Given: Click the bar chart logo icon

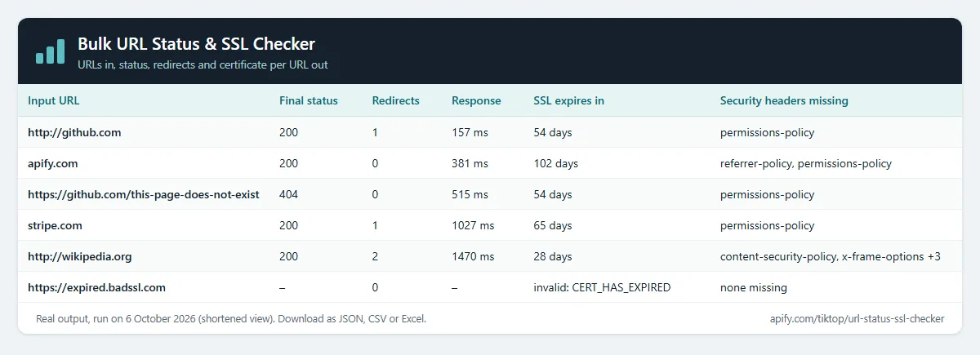Looking at the screenshot, I should click(50, 51).
